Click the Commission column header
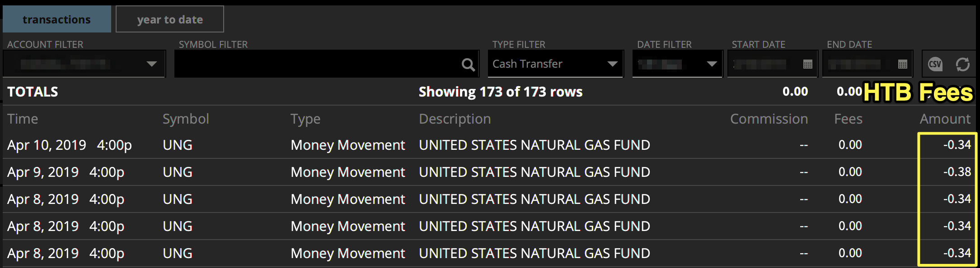This screenshot has height=268, width=980. (x=769, y=119)
